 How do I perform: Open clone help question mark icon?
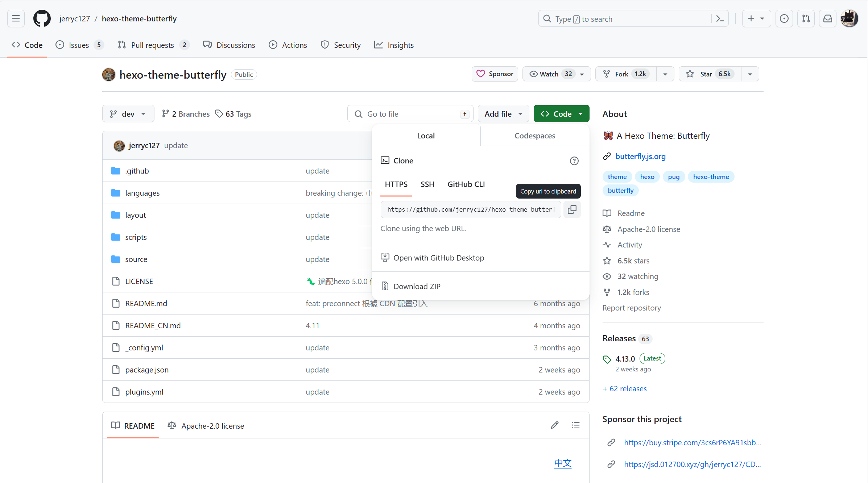coord(574,161)
